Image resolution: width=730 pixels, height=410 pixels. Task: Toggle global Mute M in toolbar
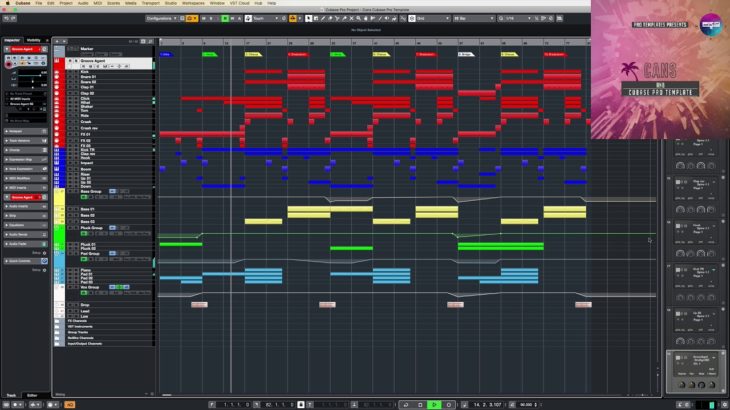coord(204,18)
